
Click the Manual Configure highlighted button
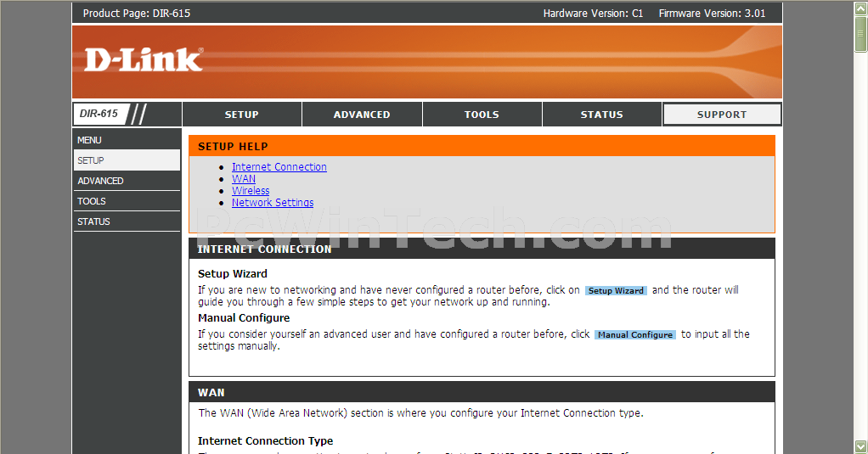coord(635,334)
